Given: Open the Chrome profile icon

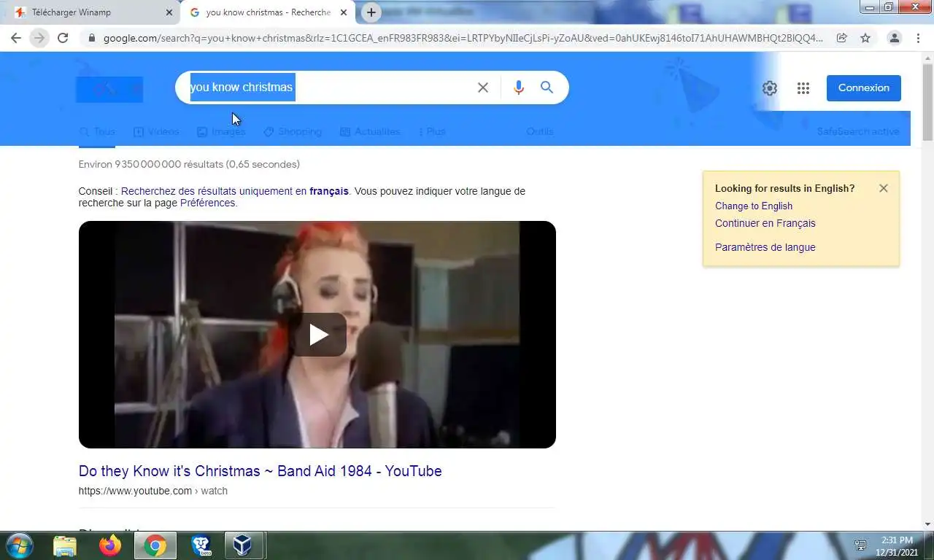Looking at the screenshot, I should click(895, 38).
